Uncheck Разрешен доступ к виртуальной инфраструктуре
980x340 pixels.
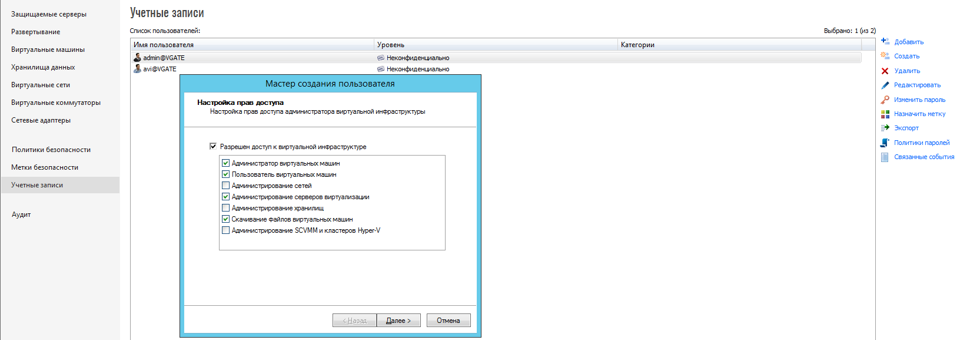(213, 147)
